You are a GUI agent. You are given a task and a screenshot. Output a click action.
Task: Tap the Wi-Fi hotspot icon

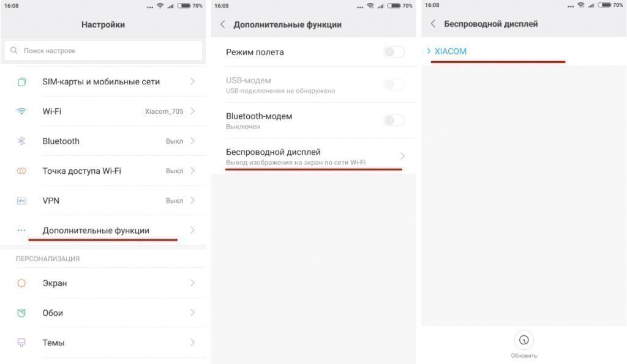[x=21, y=171]
